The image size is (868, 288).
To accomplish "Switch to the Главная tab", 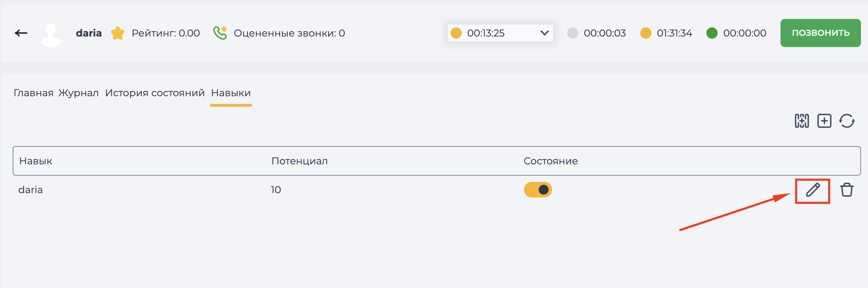I will [x=33, y=93].
